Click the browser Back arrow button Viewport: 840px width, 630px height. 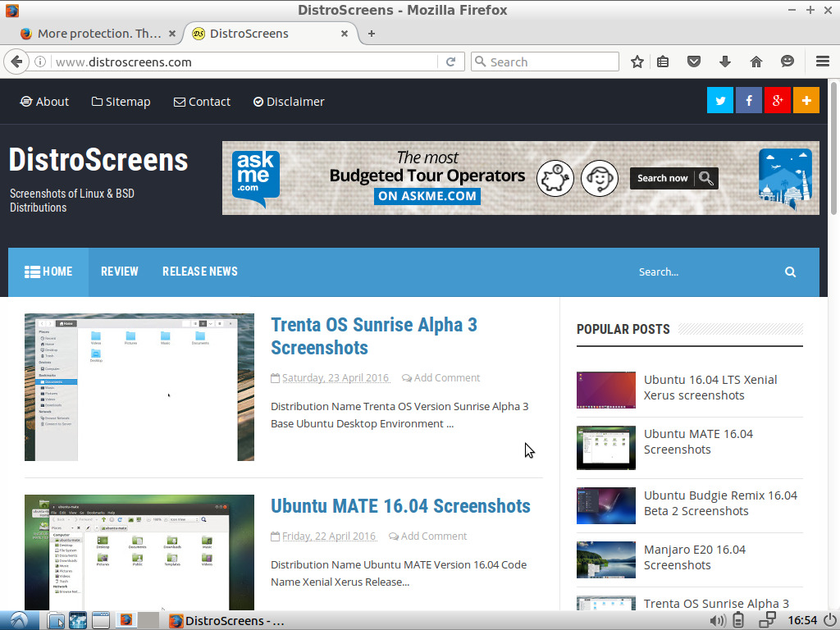pos(16,62)
